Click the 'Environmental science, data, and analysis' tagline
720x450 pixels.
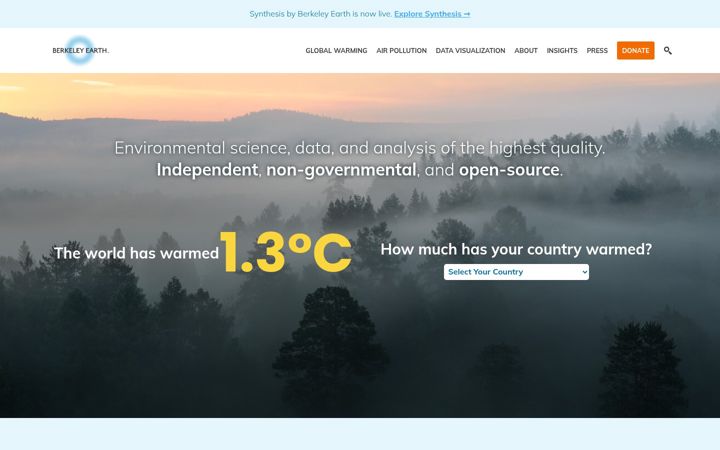click(360, 148)
